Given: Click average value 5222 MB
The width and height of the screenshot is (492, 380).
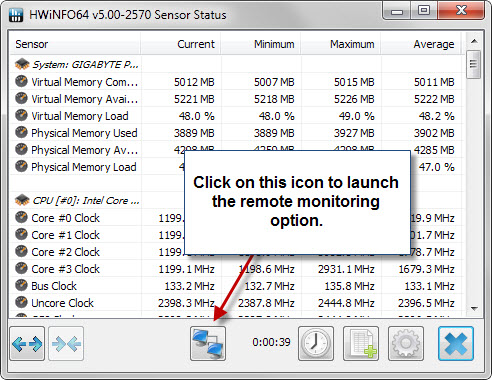Looking at the screenshot, I should tap(434, 99).
